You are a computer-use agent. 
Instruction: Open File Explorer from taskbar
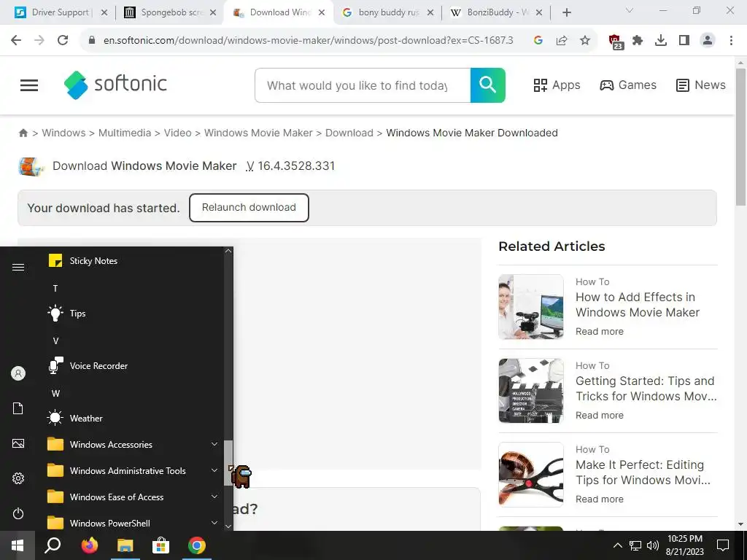click(x=125, y=545)
